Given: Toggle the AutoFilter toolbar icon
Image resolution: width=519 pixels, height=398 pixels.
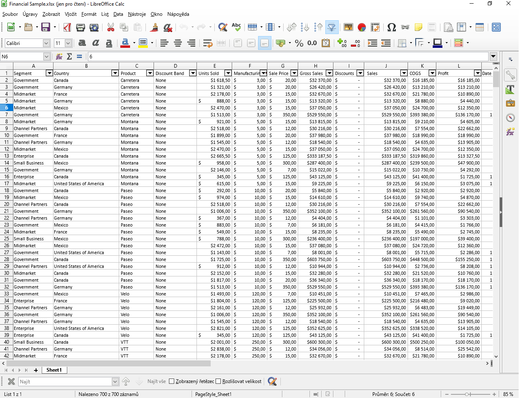Looking at the screenshot, I should [x=332, y=27].
